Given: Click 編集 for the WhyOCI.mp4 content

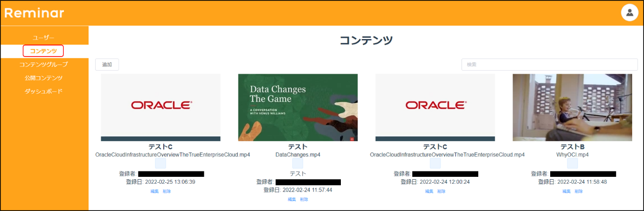Looking at the screenshot, I should point(566,191).
